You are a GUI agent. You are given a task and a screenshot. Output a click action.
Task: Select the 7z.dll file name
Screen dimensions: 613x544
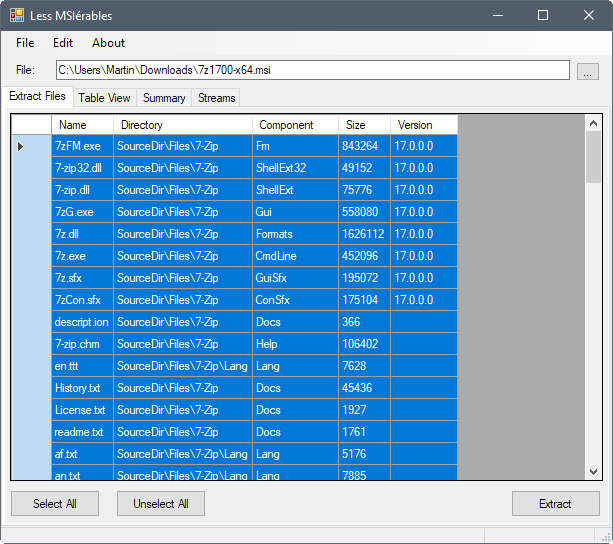tap(67, 234)
